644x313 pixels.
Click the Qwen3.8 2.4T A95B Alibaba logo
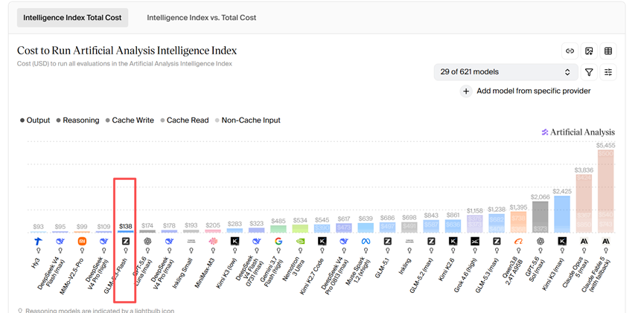pos(518,241)
